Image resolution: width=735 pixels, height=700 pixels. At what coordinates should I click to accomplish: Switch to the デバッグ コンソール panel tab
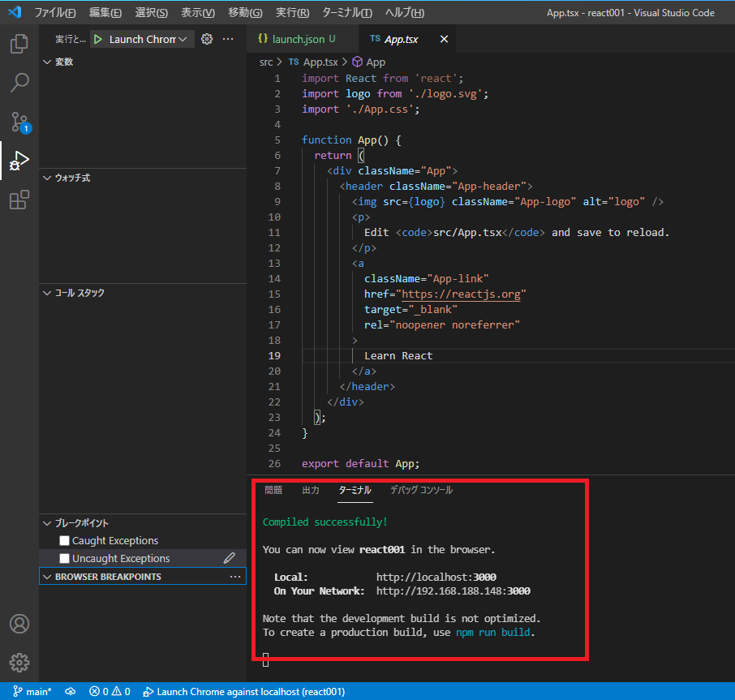click(x=421, y=490)
